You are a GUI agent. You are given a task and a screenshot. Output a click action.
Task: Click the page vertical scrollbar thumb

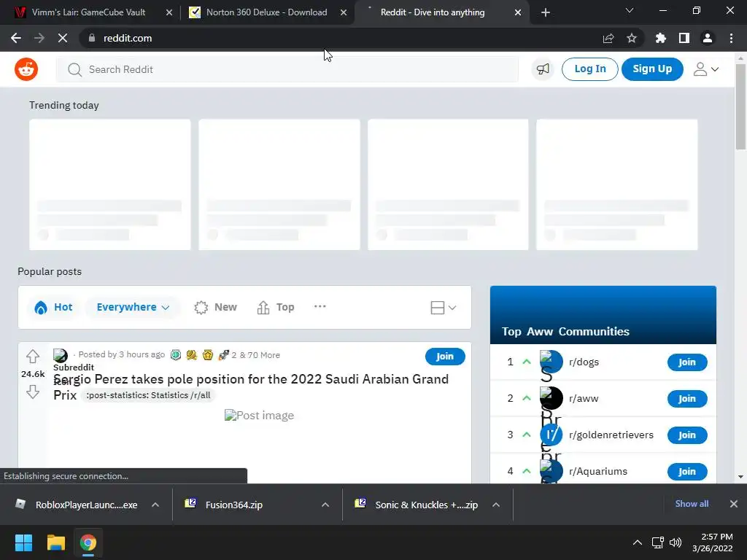tap(740, 106)
